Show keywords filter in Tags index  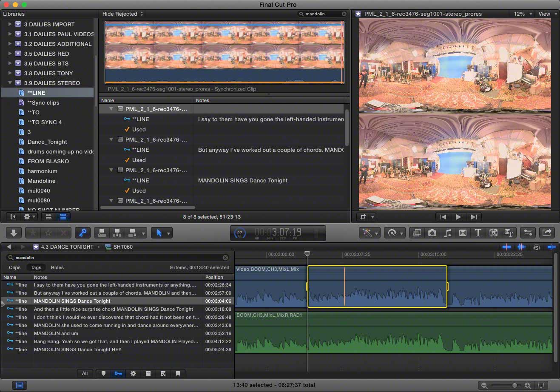tap(118, 373)
